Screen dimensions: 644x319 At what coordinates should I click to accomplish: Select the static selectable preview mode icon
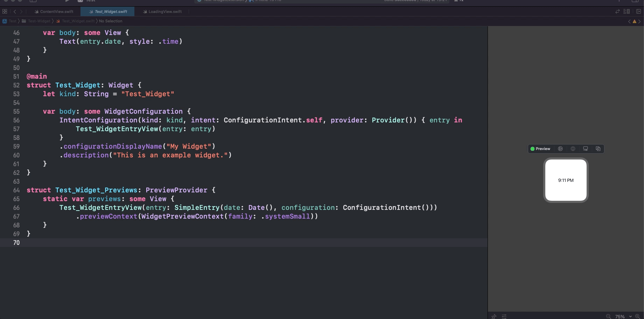tap(573, 149)
